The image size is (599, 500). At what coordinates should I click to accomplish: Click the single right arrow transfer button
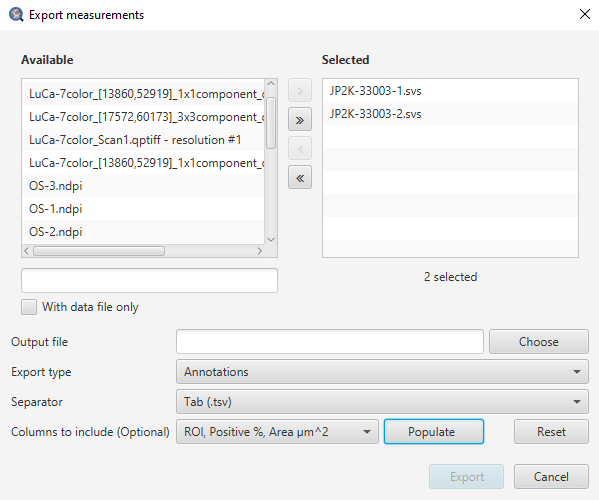(x=300, y=91)
